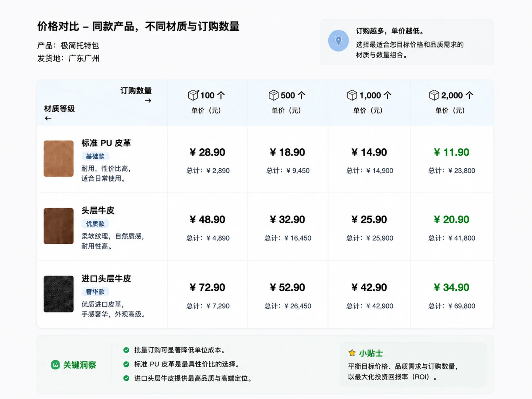
Task: Click the 订购越多，单价越低 tip heading
Action: pyautogui.click(x=390, y=31)
